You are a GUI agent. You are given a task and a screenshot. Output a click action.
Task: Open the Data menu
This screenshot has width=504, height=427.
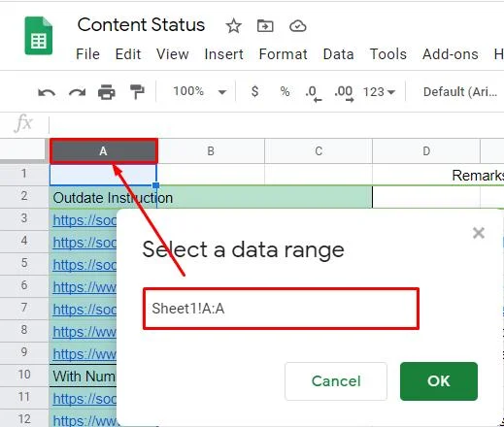pyautogui.click(x=338, y=54)
